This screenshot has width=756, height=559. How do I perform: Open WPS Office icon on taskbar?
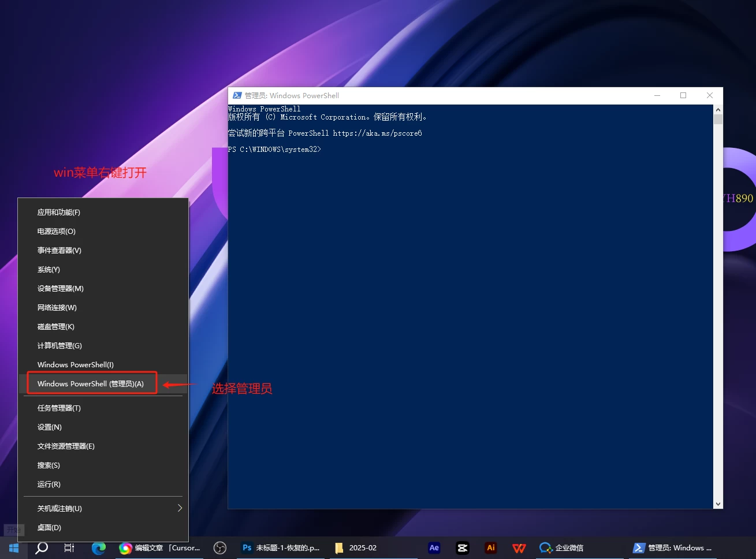point(519,548)
